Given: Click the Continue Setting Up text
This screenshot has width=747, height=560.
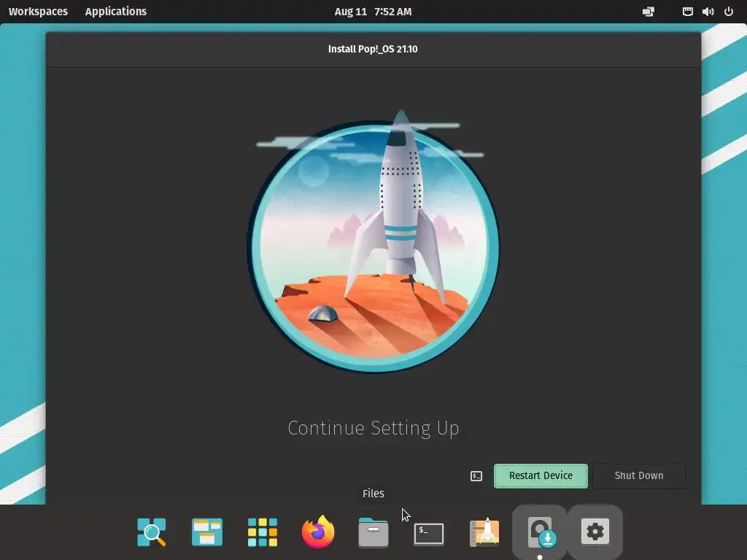Looking at the screenshot, I should tap(373, 428).
